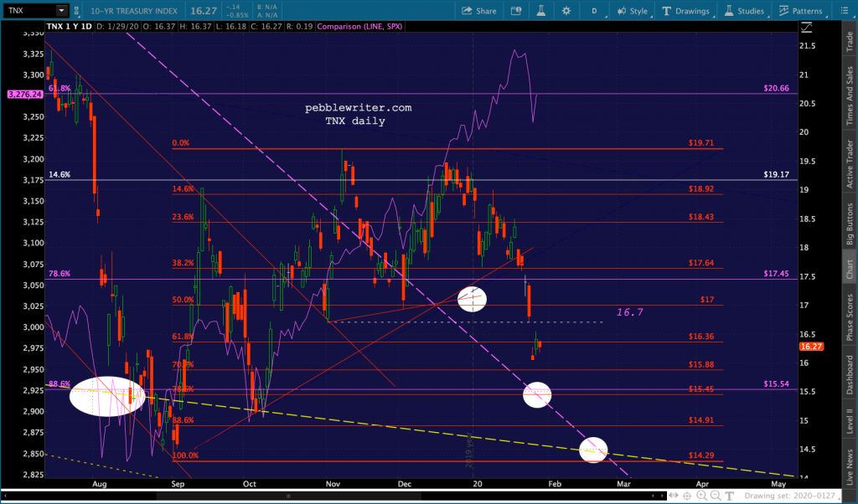Click the chart mode icon above price axis
Image resolution: width=858 pixels, height=504 pixels.
point(806,27)
